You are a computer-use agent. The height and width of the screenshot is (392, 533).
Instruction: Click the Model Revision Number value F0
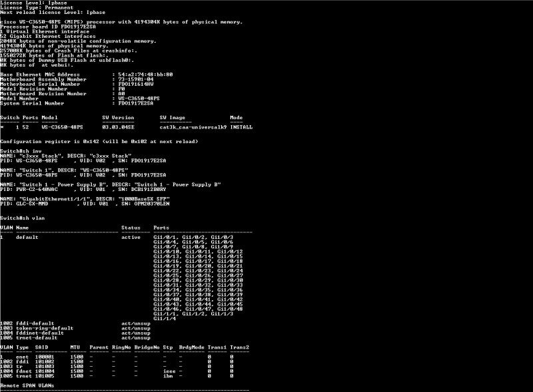[121, 89]
